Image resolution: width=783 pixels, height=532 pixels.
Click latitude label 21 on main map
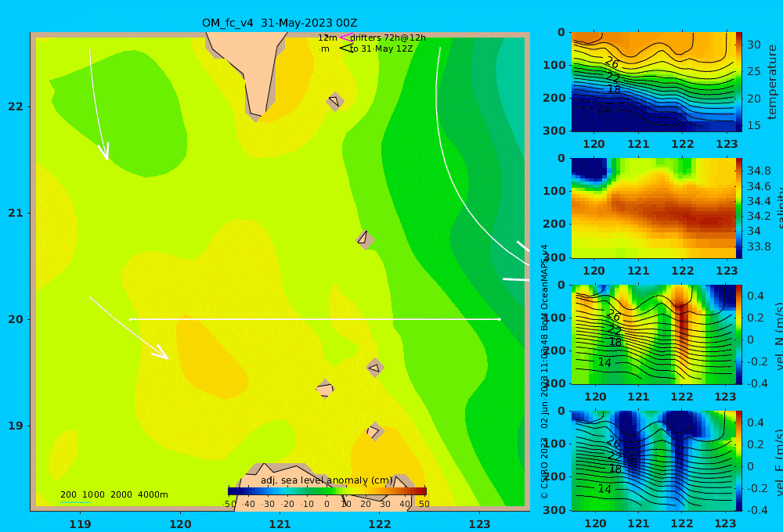16,213
